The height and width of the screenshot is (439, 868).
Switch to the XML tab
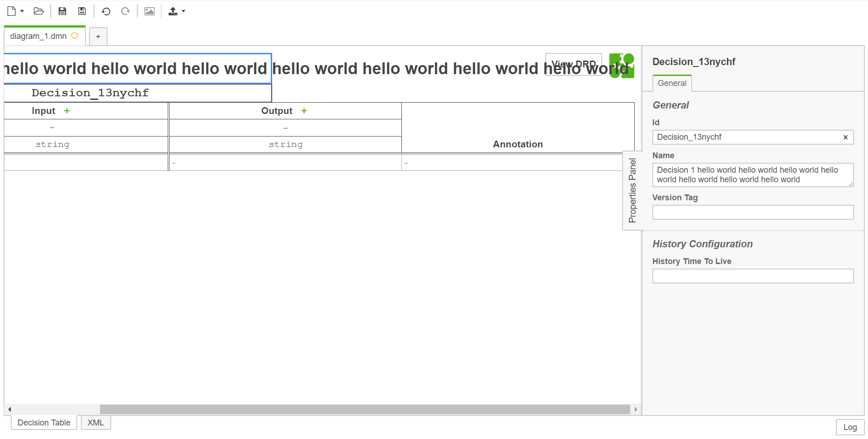pos(95,422)
